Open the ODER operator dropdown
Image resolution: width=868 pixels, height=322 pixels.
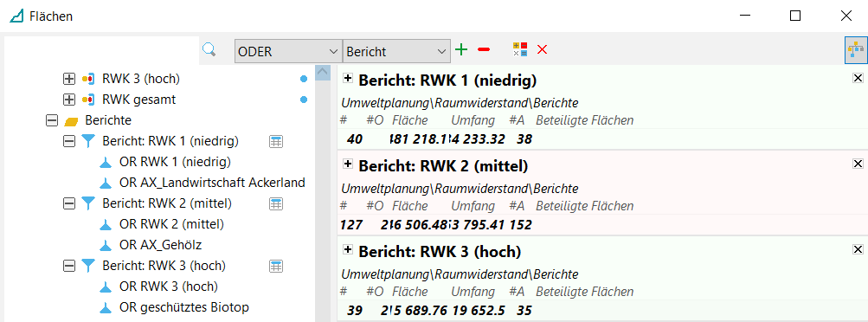288,51
